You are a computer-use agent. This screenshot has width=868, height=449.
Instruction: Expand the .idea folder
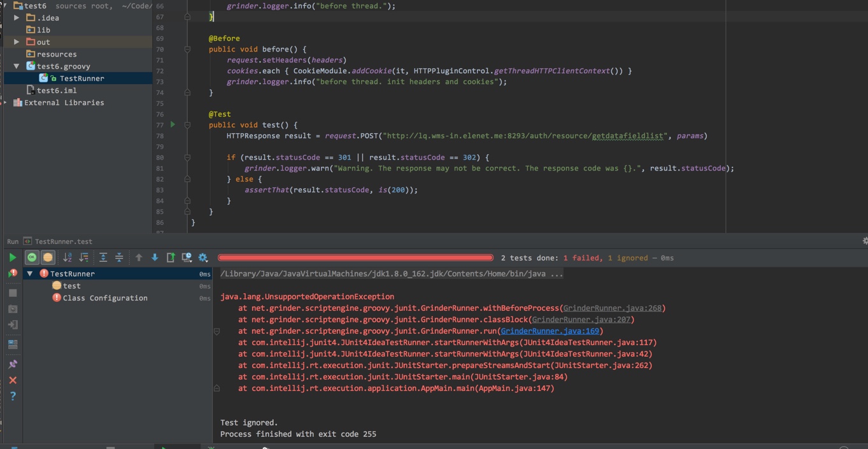pyautogui.click(x=17, y=18)
